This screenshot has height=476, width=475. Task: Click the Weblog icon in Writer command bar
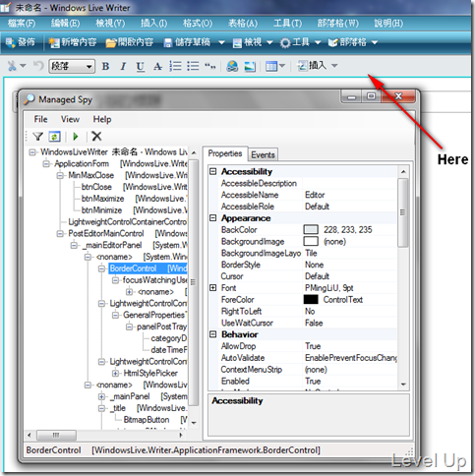point(333,42)
